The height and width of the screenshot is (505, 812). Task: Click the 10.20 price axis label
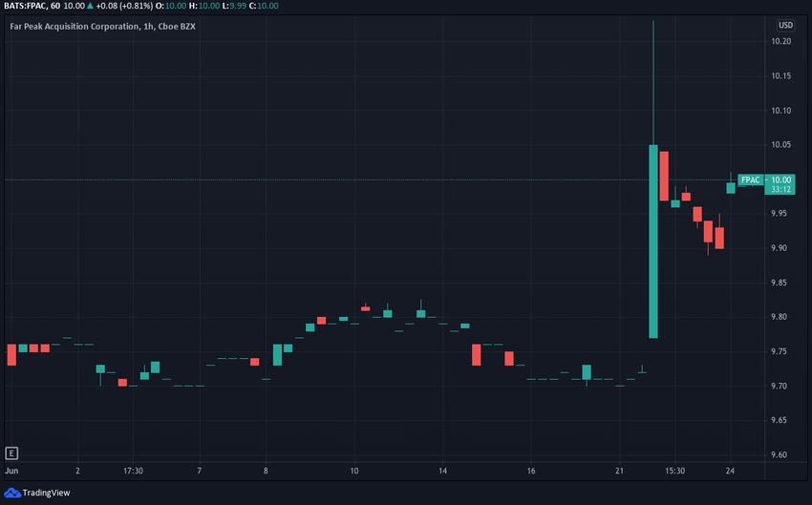(x=780, y=41)
